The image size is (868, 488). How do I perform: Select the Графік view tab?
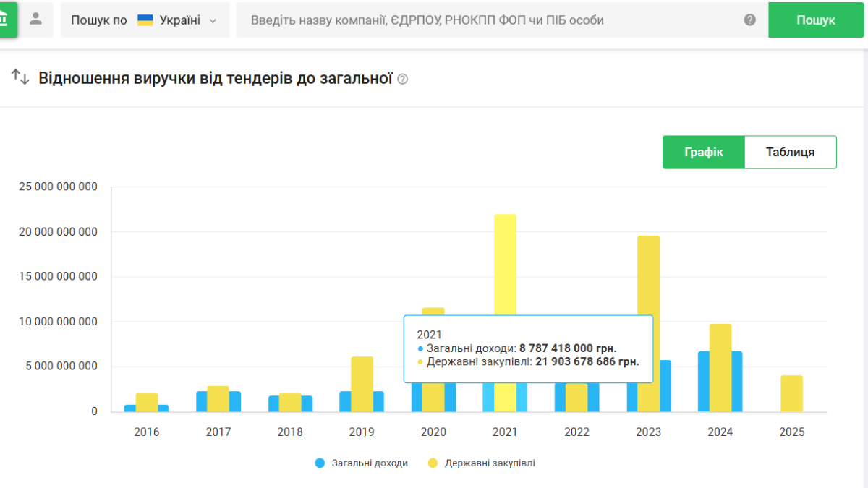point(703,152)
